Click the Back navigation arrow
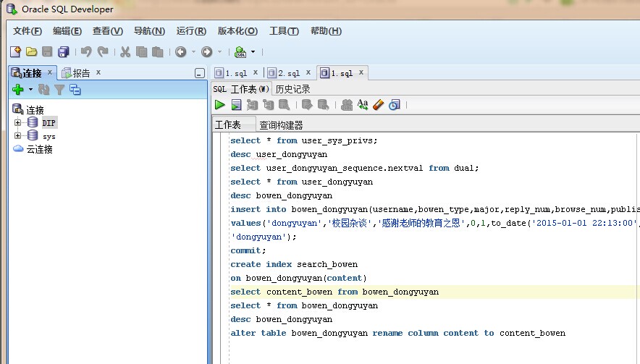Screen dimensions: 640x364 click(181, 52)
